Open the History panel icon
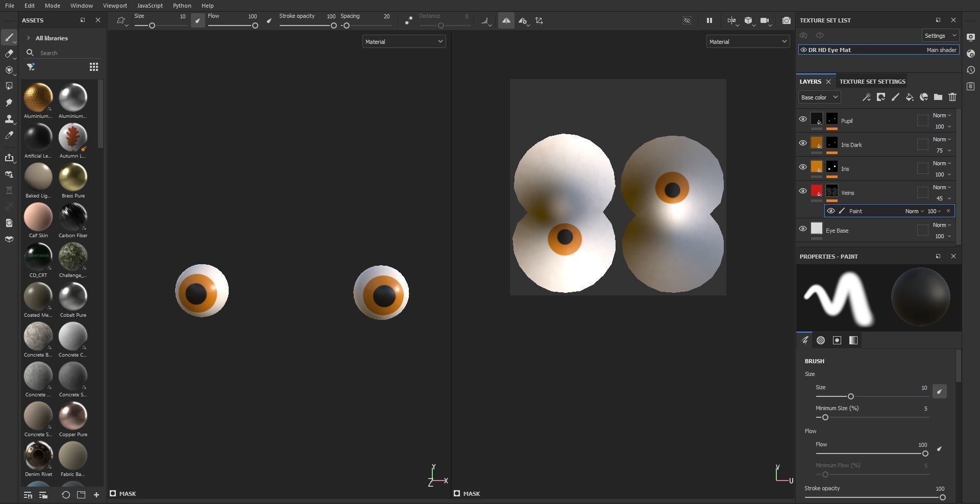The image size is (980, 504). [970, 70]
